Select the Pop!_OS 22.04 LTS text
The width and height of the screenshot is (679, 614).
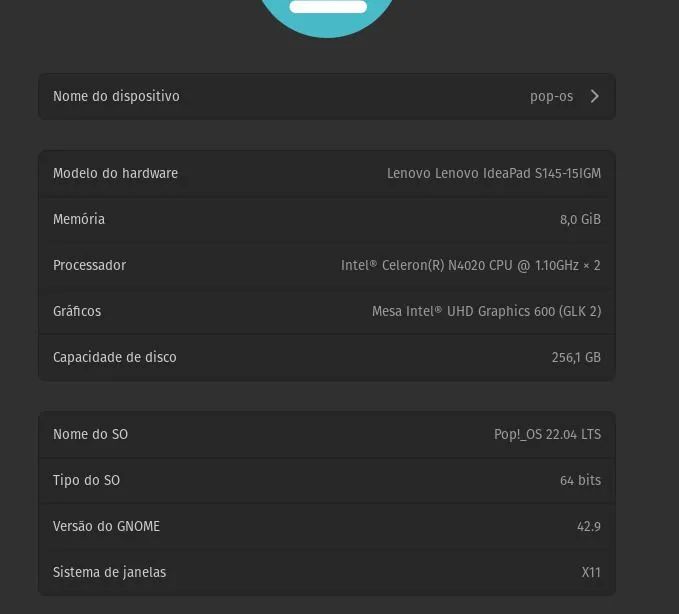(x=547, y=434)
